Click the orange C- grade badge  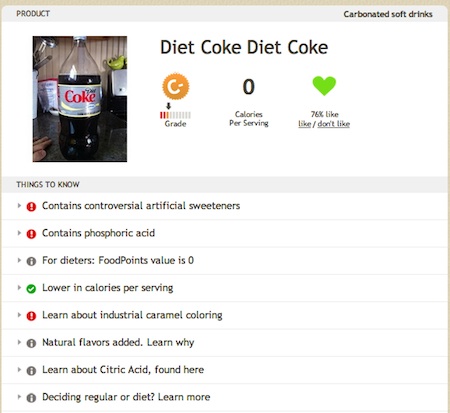coord(176,87)
